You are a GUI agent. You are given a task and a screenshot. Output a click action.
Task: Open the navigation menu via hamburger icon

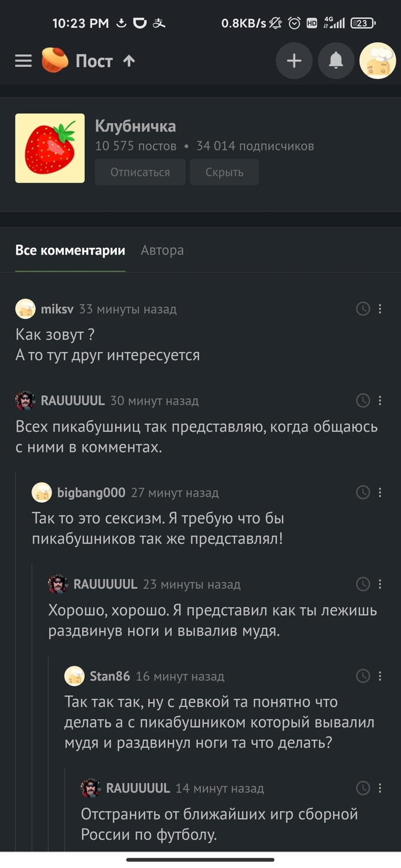point(23,61)
